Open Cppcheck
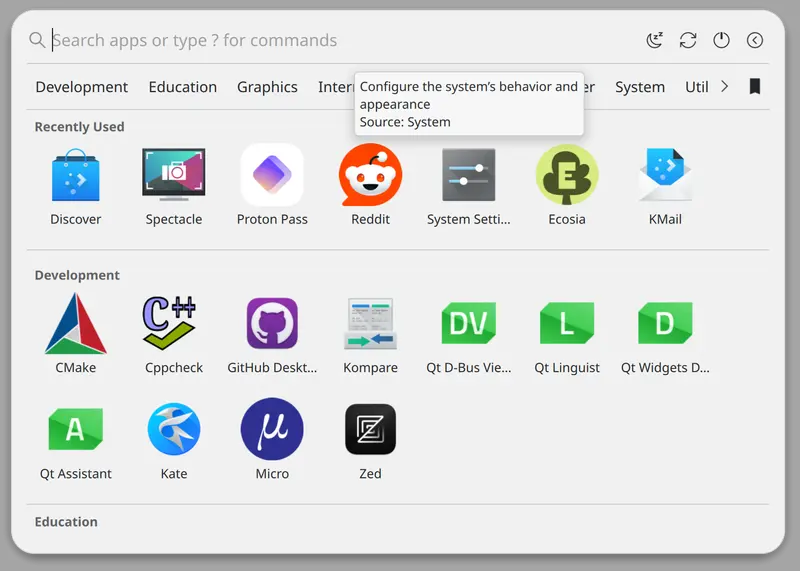The height and width of the screenshot is (571, 800). pyautogui.click(x=173, y=334)
